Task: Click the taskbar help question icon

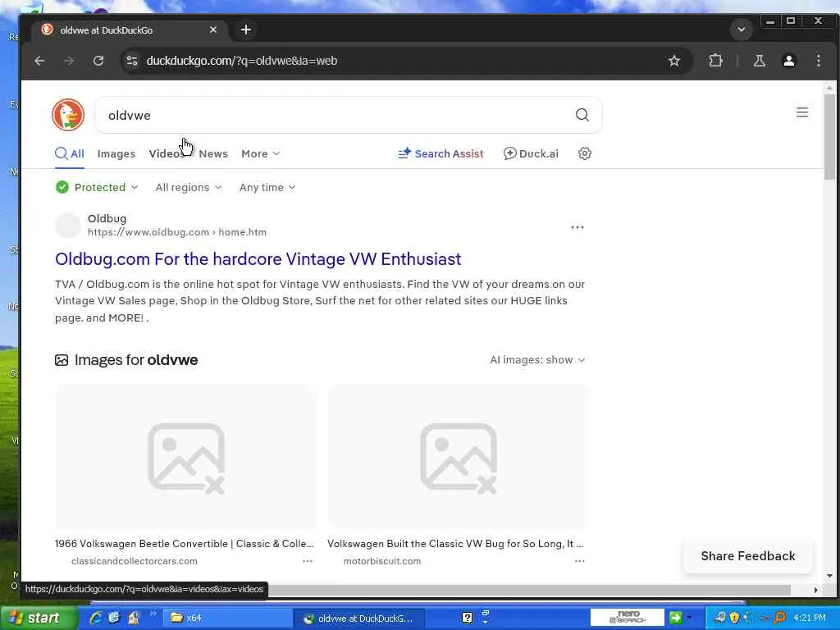Action: coord(467,618)
